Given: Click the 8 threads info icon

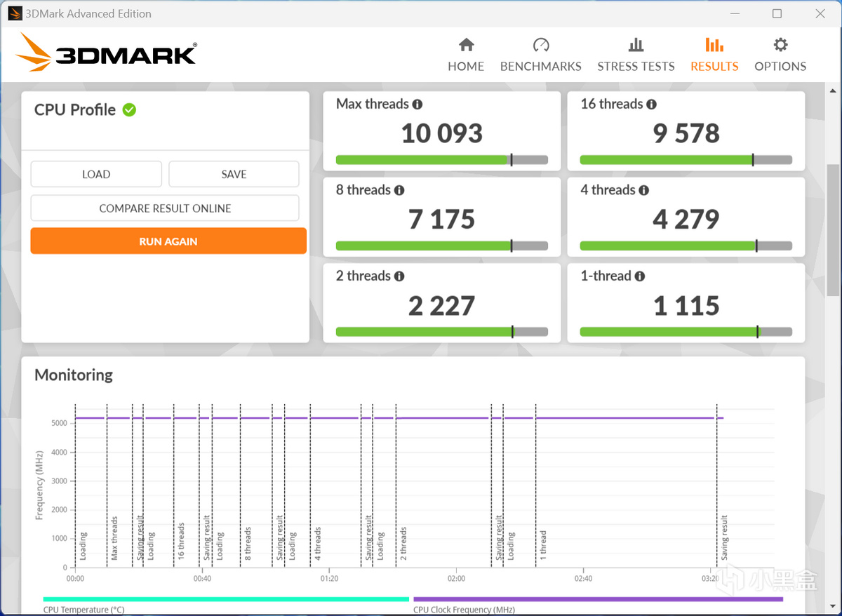Looking at the screenshot, I should [x=399, y=191].
